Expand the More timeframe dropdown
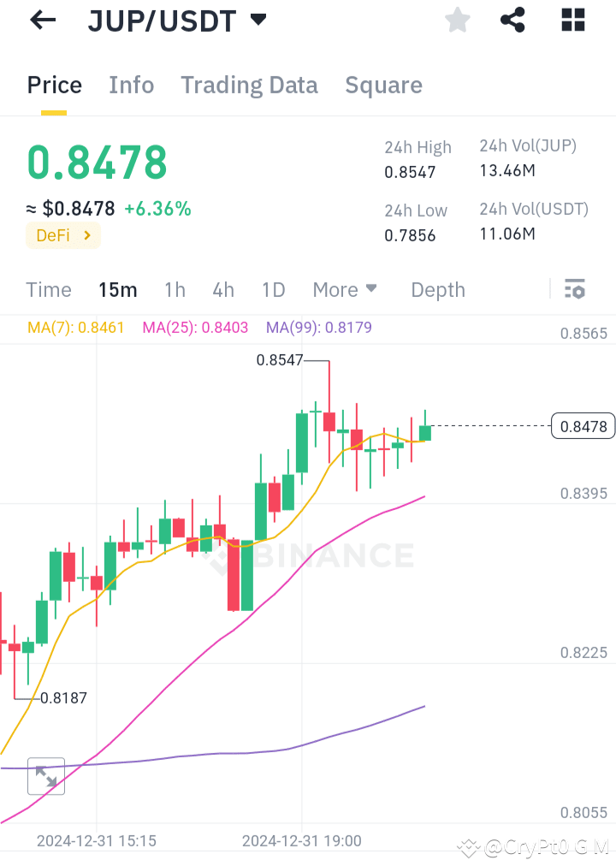 tap(345, 289)
